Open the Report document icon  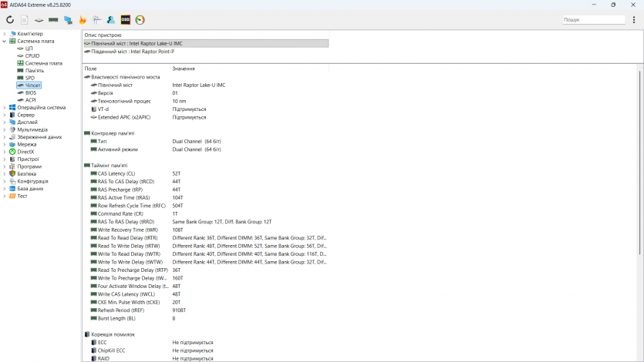pyautogui.click(x=25, y=19)
